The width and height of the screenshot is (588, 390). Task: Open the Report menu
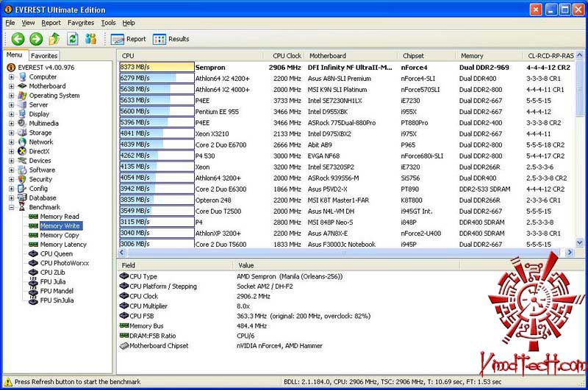coord(51,23)
